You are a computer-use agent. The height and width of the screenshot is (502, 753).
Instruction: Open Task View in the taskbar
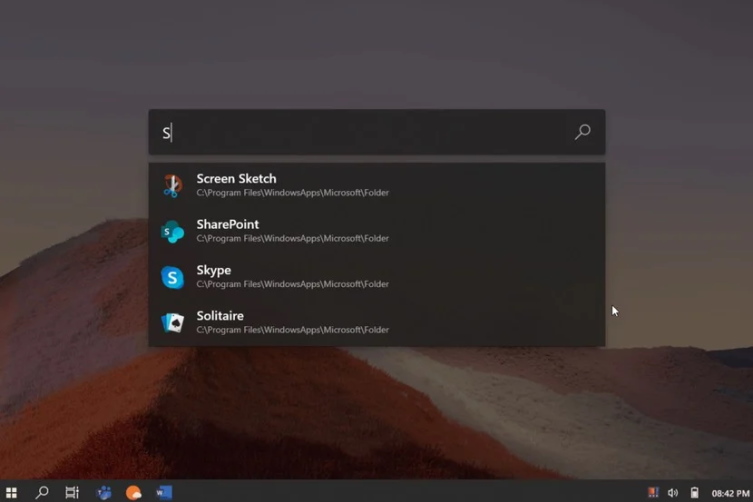click(x=72, y=492)
